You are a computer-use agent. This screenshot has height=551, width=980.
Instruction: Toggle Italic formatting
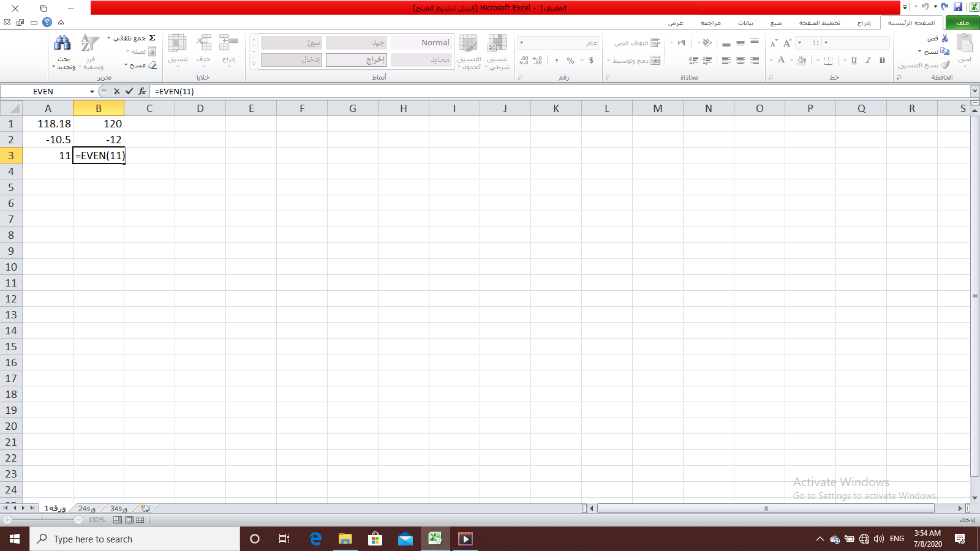pos(868,61)
